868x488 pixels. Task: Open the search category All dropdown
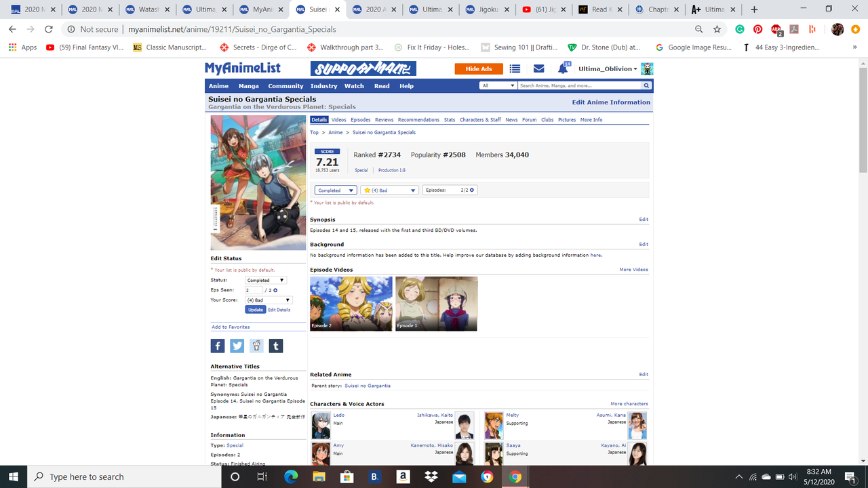pyautogui.click(x=498, y=85)
